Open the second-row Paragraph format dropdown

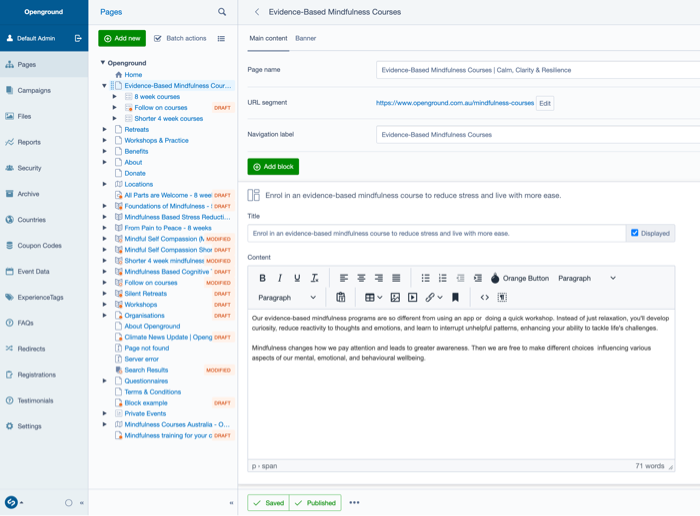point(287,297)
